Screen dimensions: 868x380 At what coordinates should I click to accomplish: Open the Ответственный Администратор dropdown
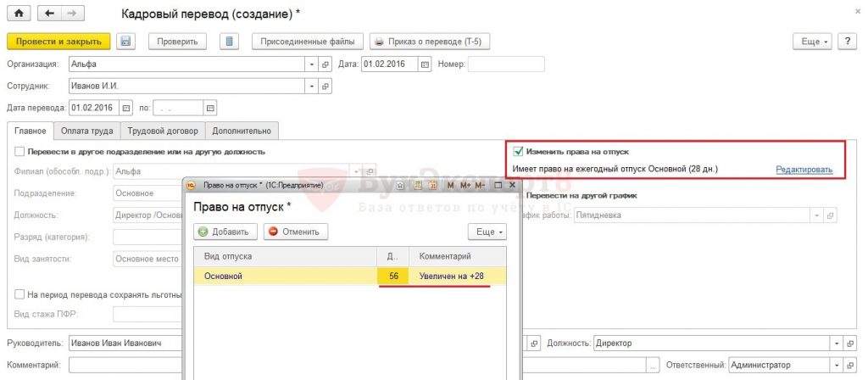tap(836, 365)
